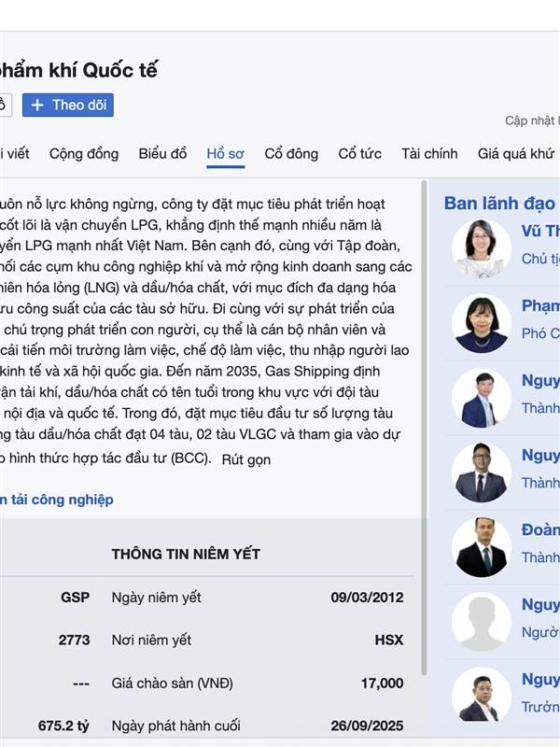Collapse description with Rút gọn

246,459
